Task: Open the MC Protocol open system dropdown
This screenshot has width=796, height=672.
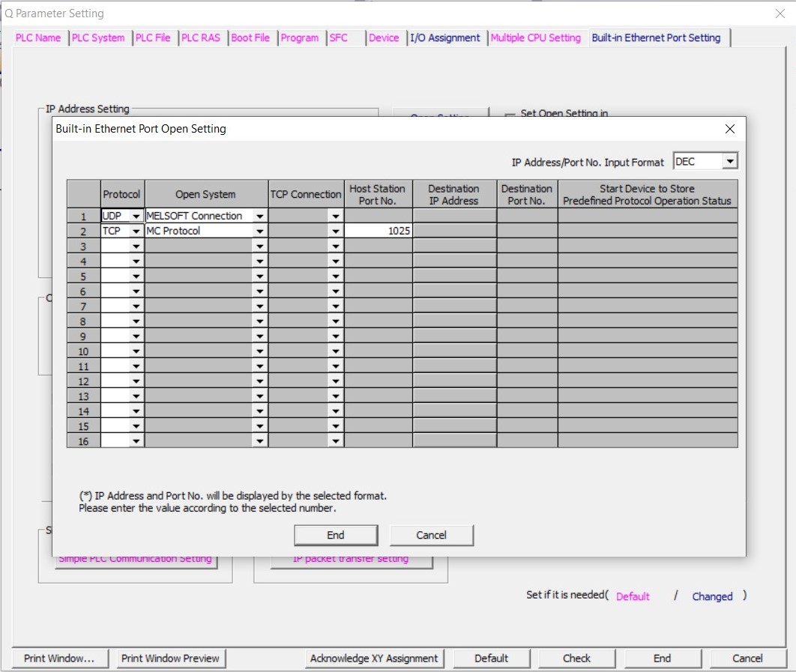Action: tap(259, 231)
